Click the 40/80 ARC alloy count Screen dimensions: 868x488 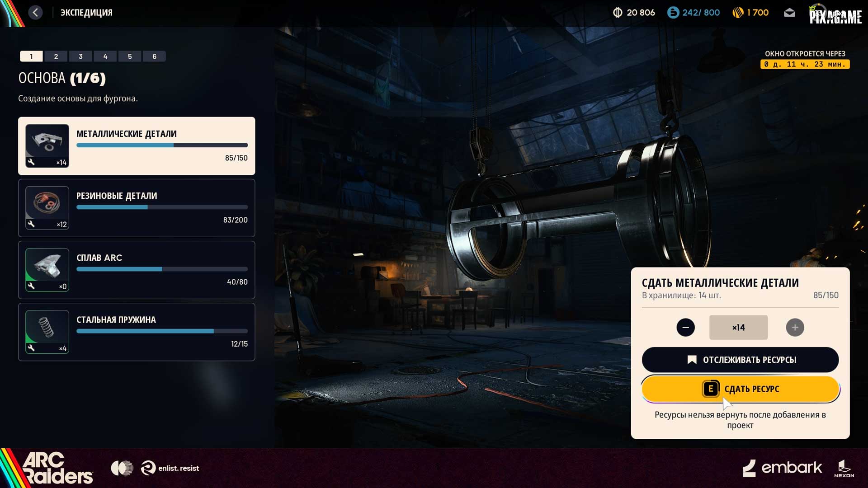237,282
